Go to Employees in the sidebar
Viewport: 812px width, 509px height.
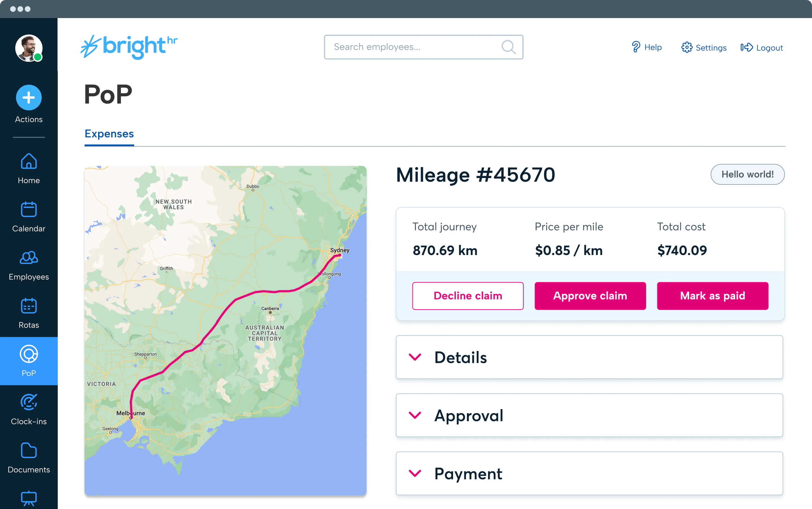tap(28, 258)
